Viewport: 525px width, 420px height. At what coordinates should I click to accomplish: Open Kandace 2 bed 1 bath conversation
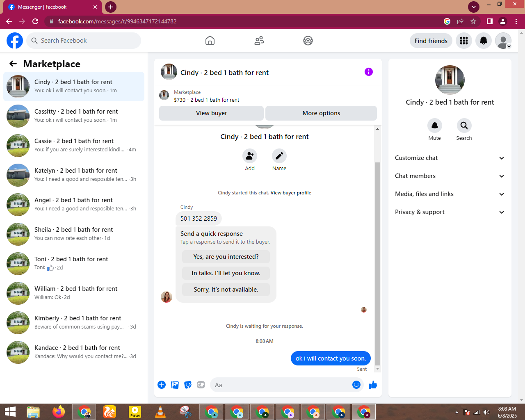coord(74,352)
